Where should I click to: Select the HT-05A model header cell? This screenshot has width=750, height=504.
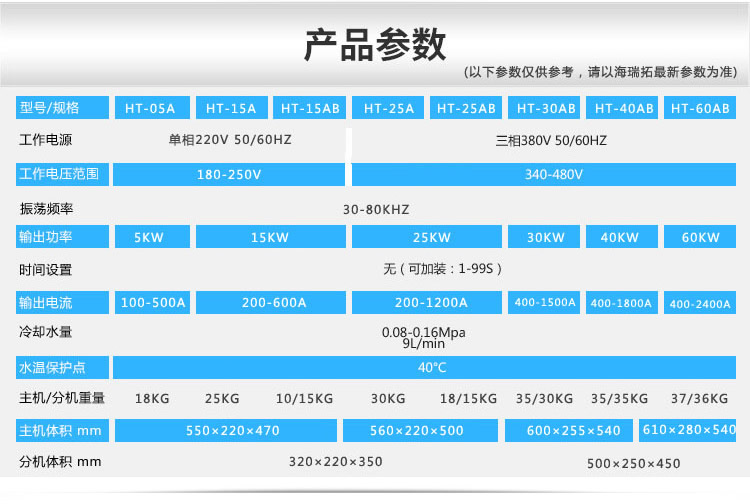pyautogui.click(x=150, y=108)
